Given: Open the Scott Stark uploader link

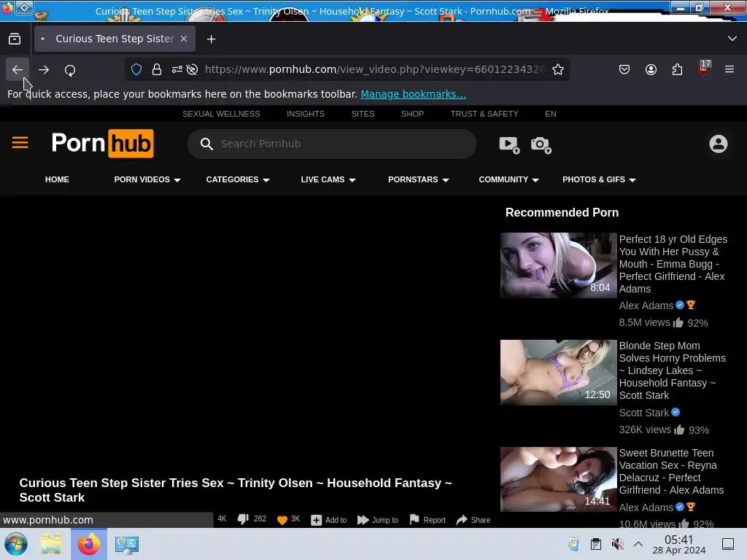Looking at the screenshot, I should click(x=643, y=413).
